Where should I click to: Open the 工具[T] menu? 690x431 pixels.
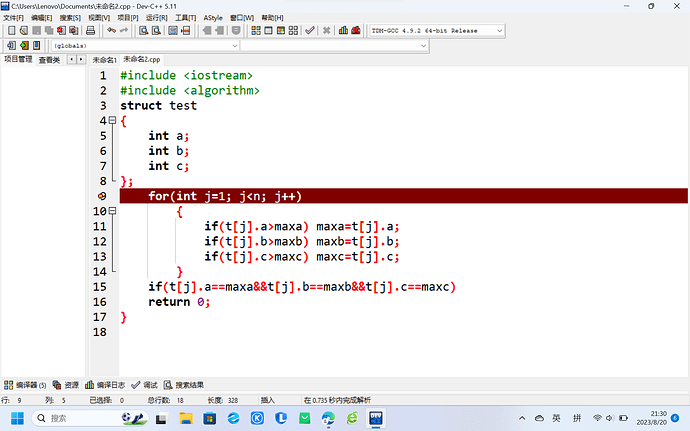(x=185, y=18)
